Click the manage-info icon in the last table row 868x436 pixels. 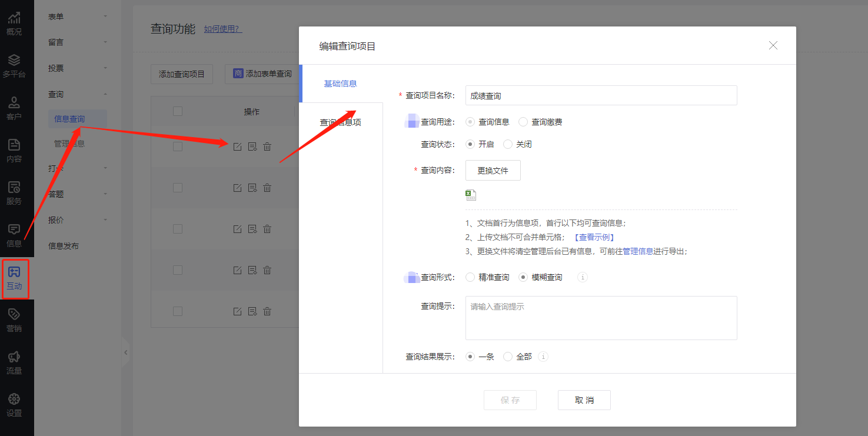tap(252, 311)
